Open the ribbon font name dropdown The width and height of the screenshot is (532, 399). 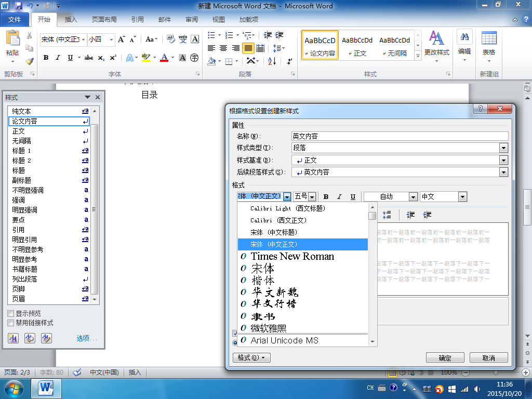(x=83, y=39)
